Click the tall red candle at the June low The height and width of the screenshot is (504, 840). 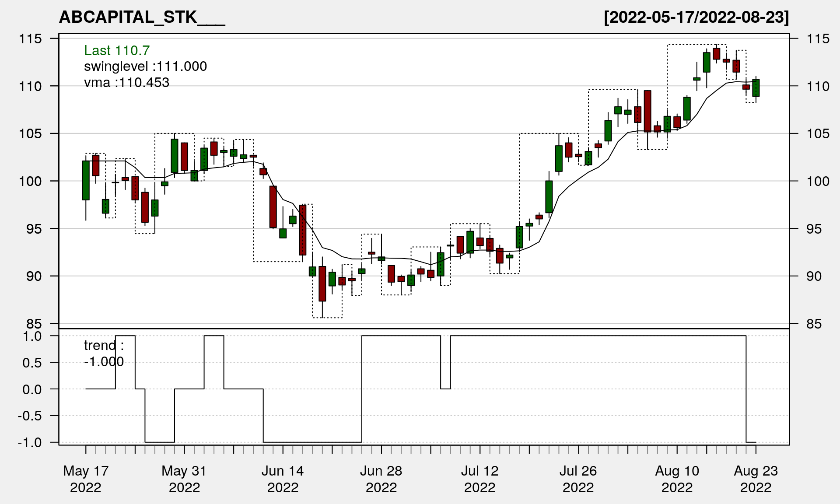[322, 283]
